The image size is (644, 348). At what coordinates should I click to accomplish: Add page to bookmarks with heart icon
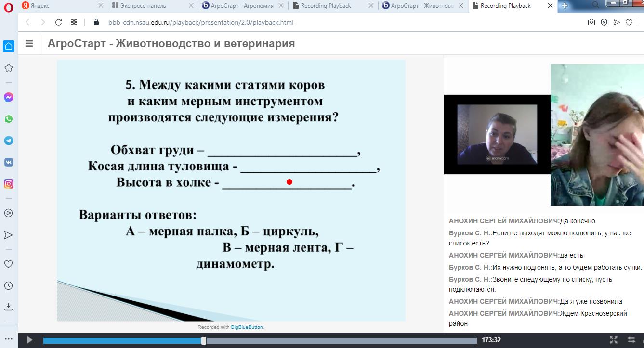tap(629, 22)
